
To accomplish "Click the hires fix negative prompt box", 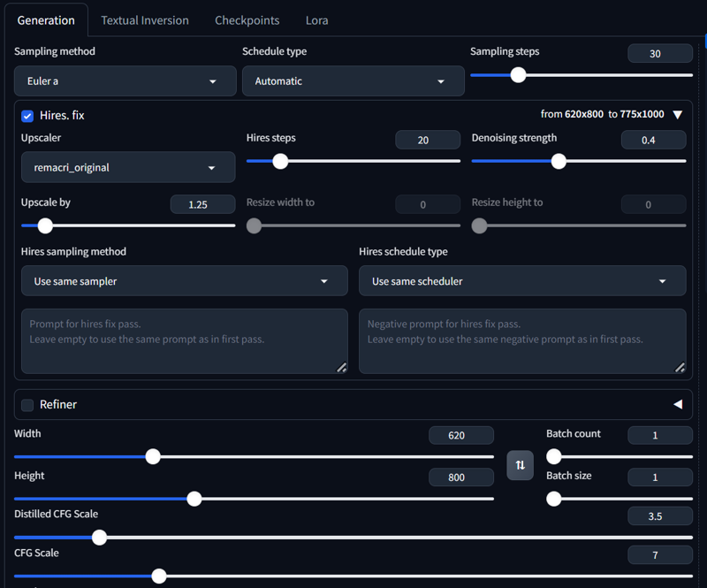I will pos(521,340).
